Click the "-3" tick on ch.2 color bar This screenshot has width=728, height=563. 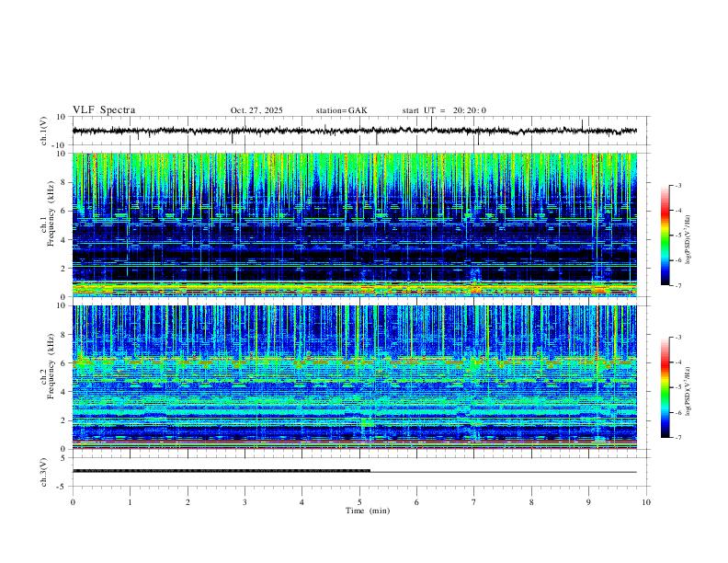677,338
